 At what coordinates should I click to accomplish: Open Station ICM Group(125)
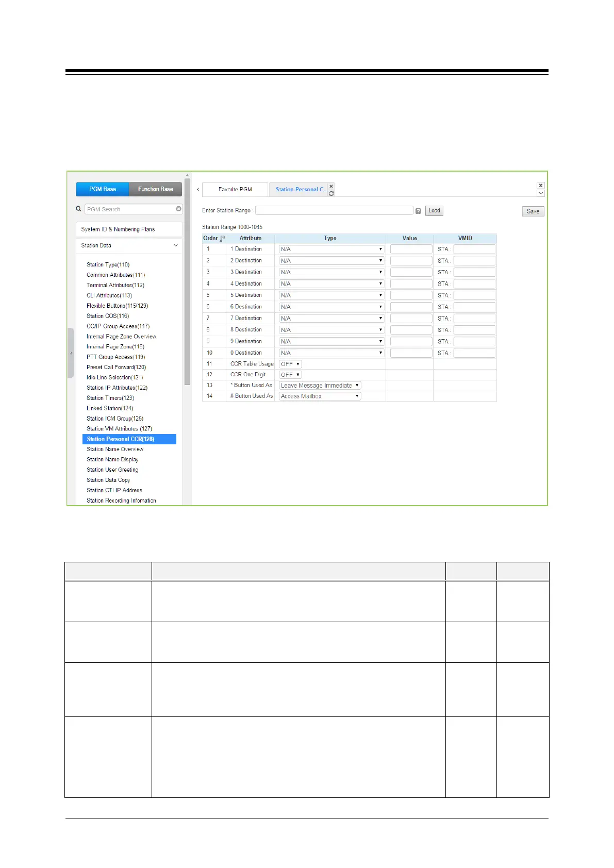pyautogui.click(x=114, y=419)
